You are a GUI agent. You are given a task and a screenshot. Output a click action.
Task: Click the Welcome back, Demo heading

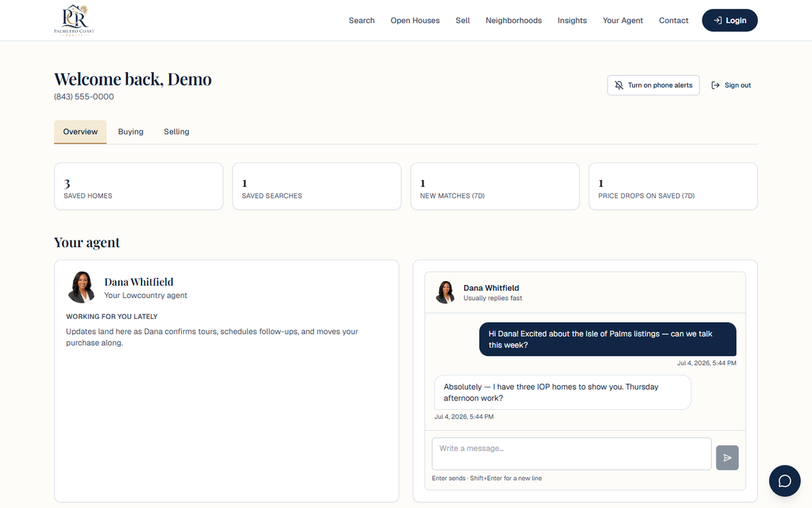(133, 79)
